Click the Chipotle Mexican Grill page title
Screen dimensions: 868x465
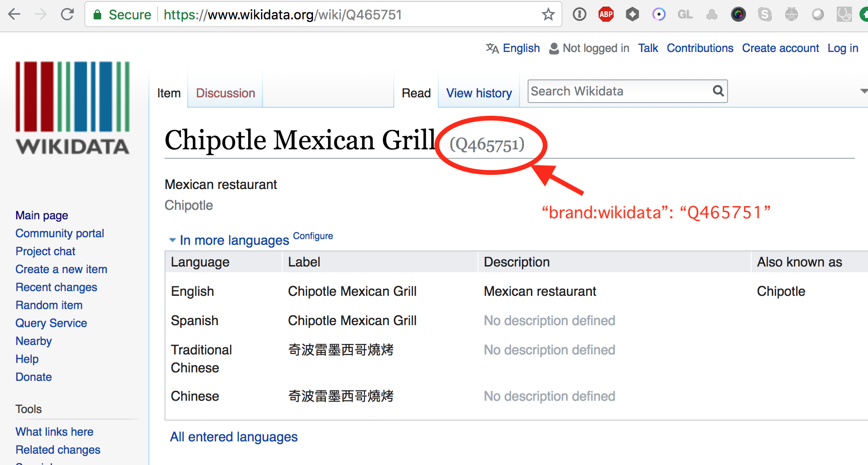300,140
